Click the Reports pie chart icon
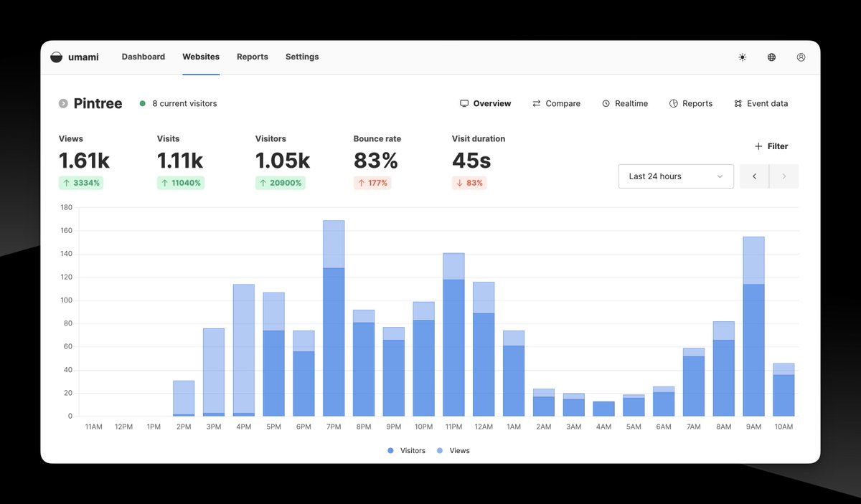The image size is (861, 504). (x=674, y=104)
